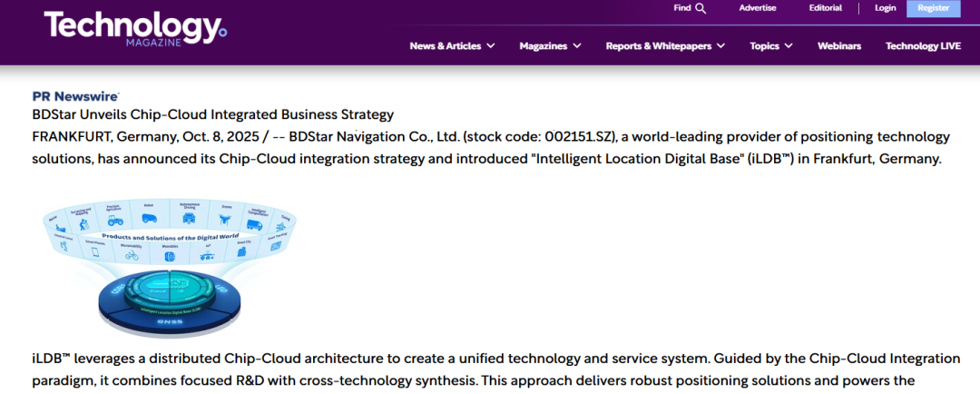Image resolution: width=980 pixels, height=394 pixels.
Task: Click the Wearables icon in the infographic
Action: [168, 257]
